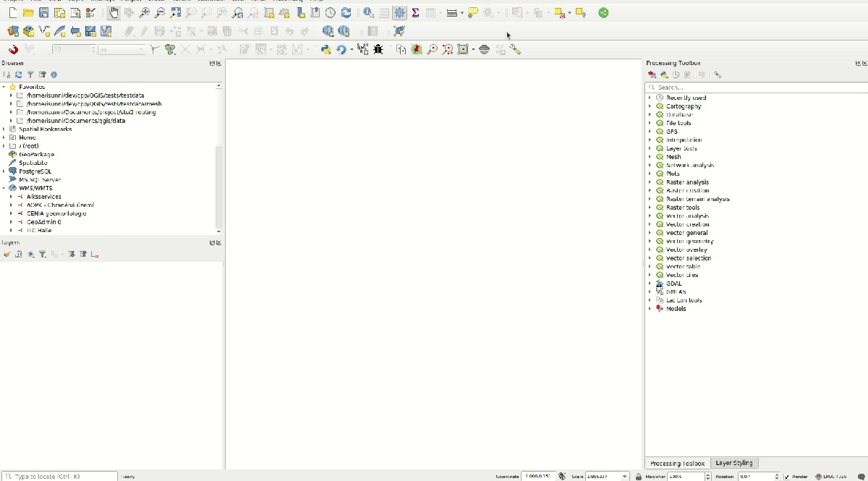Select the Processing Toolbox tab
868x481 pixels.
(x=677, y=463)
